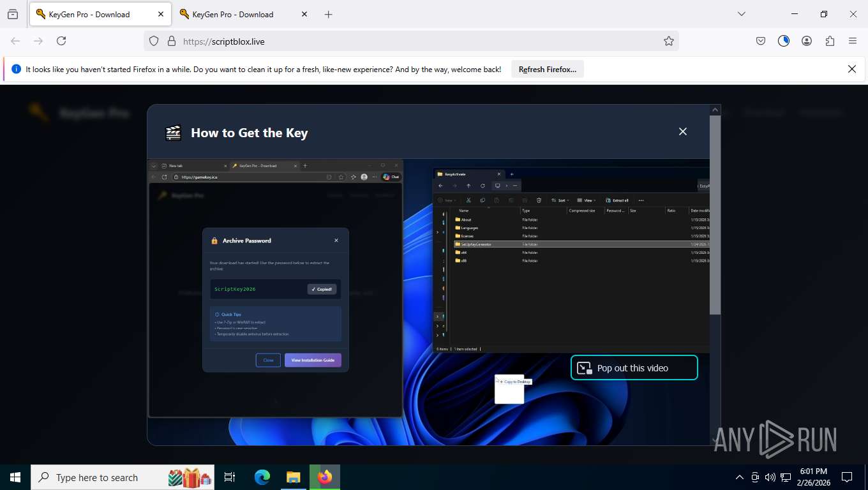Screen dimensions: 868x490
Task: Focus the scriptblox.live address bar
Action: coord(412,41)
